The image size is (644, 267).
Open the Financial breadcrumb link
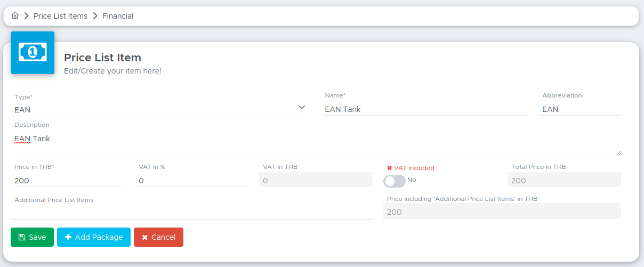pos(118,16)
